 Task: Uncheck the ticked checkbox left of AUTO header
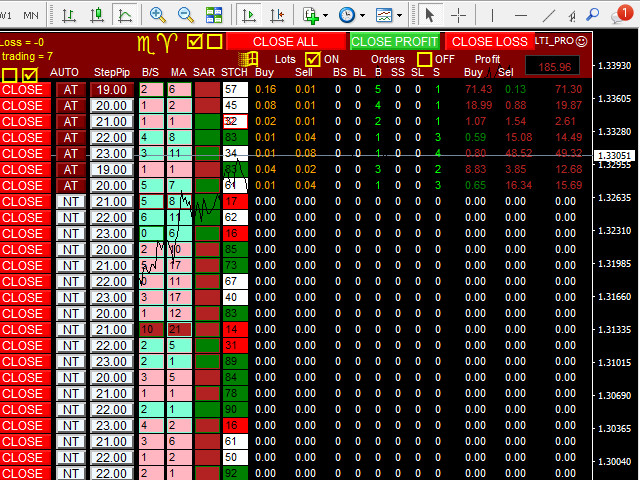pos(30,75)
